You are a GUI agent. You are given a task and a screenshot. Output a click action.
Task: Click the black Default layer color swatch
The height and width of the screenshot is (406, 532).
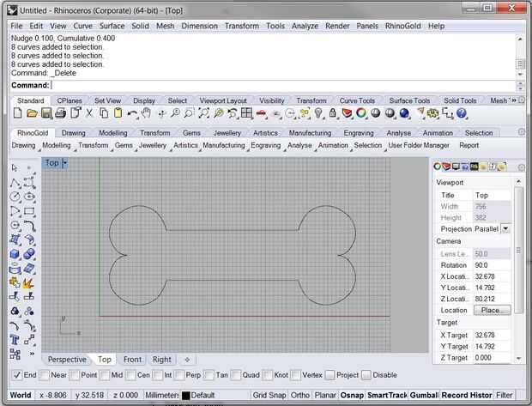pos(186,396)
